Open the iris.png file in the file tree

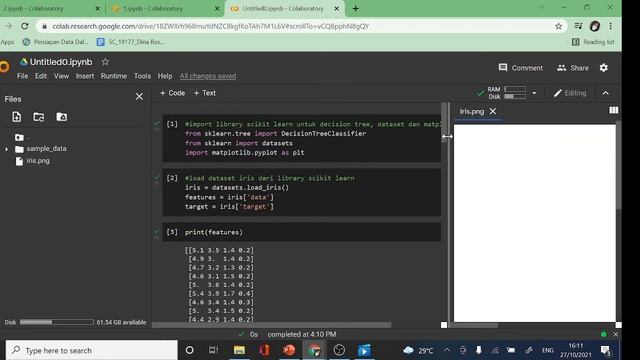coord(38,161)
